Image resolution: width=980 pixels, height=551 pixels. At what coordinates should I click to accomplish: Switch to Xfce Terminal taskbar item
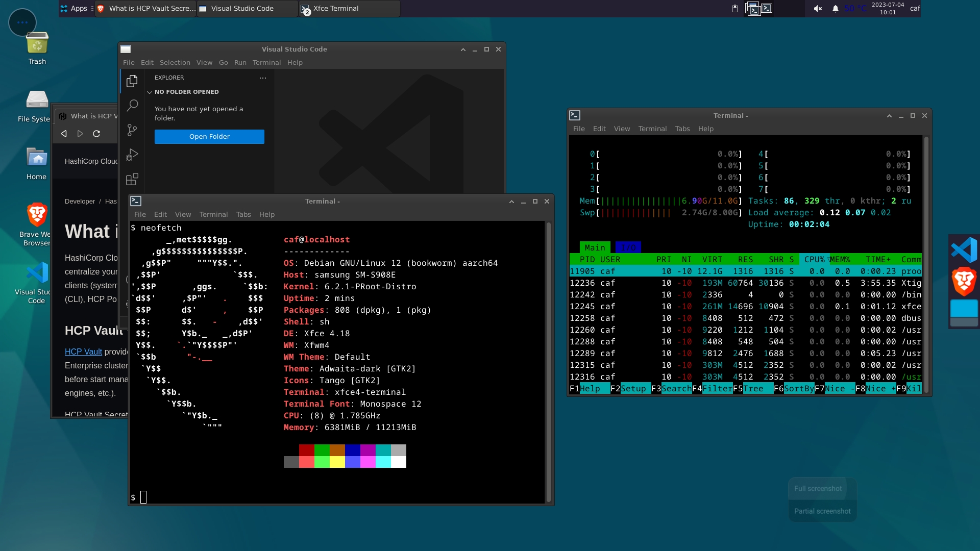(x=350, y=9)
